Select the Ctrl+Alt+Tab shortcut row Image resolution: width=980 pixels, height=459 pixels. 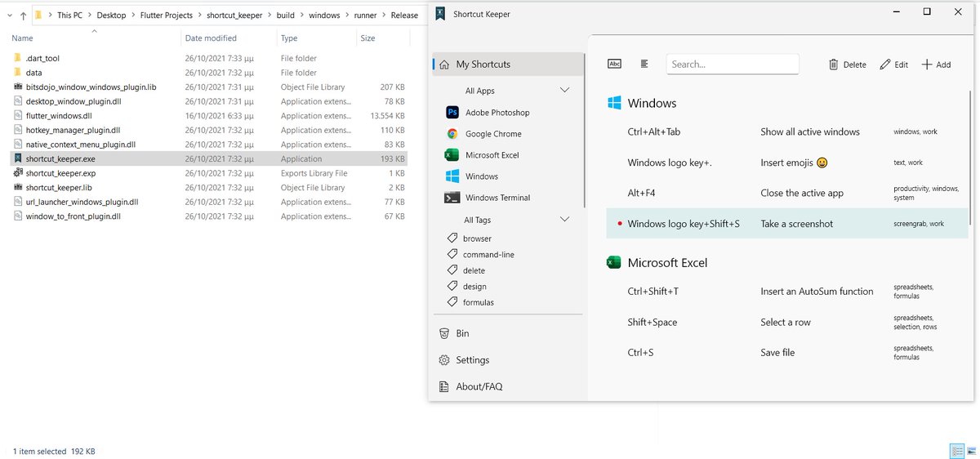[x=786, y=131]
